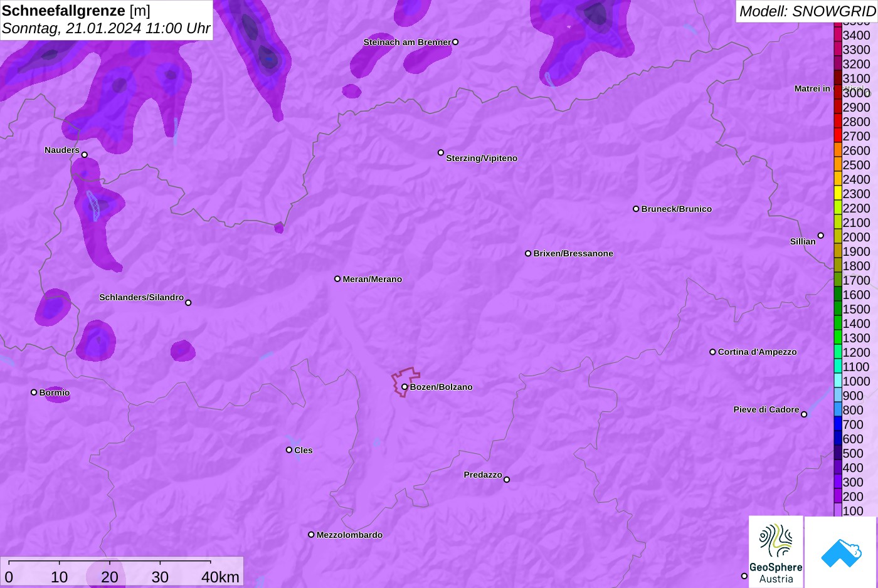Click the Mezzolombardo marker dot
This screenshot has width=878, height=588.
311,535
